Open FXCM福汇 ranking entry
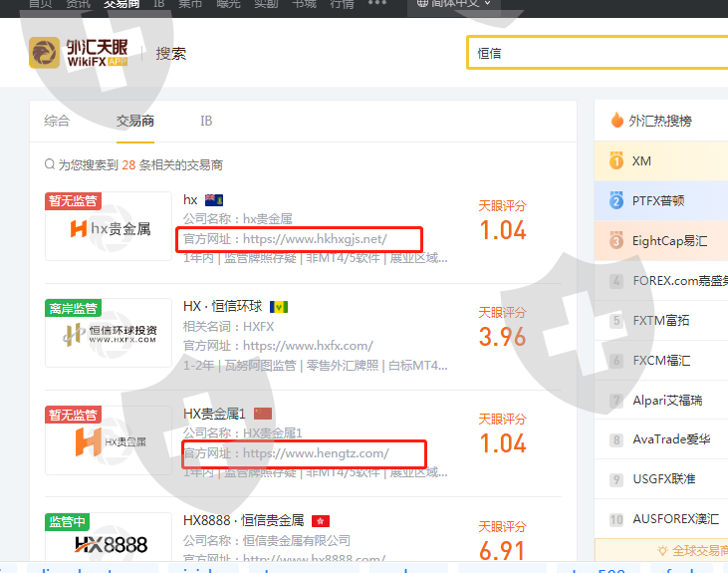The width and height of the screenshot is (728, 573). (x=661, y=361)
